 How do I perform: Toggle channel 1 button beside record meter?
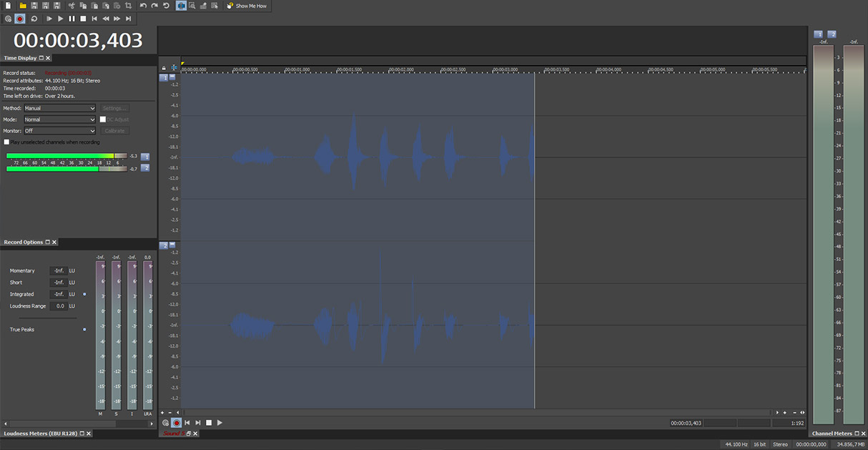[145, 156]
